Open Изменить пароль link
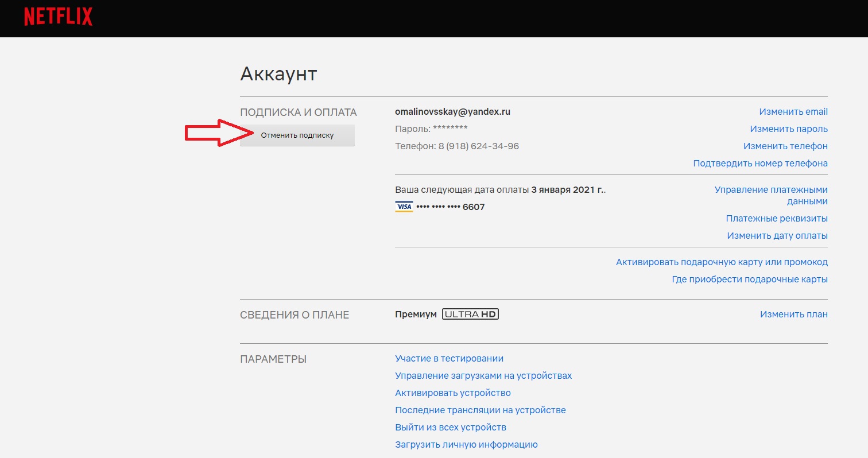868x458 pixels. 789,129
